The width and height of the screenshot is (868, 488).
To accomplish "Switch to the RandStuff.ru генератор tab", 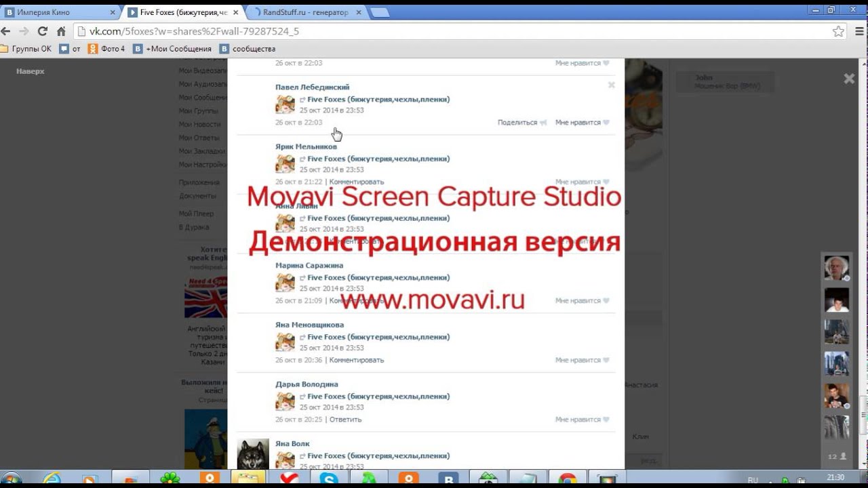I will (305, 12).
